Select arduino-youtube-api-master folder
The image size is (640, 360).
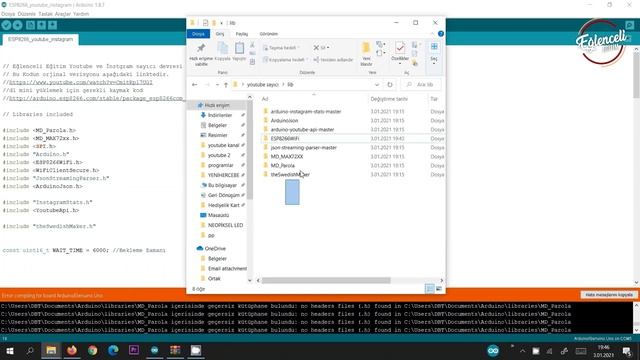(302, 129)
